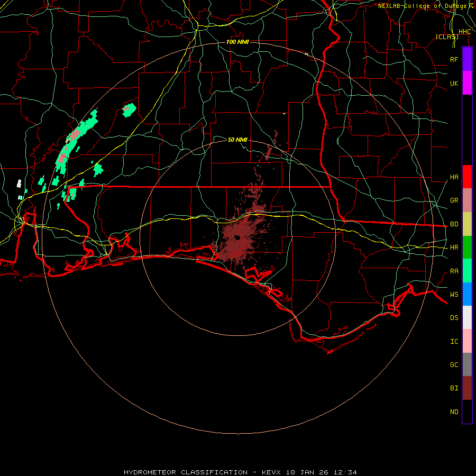Pick the light green RA legend swatch

click(467, 271)
